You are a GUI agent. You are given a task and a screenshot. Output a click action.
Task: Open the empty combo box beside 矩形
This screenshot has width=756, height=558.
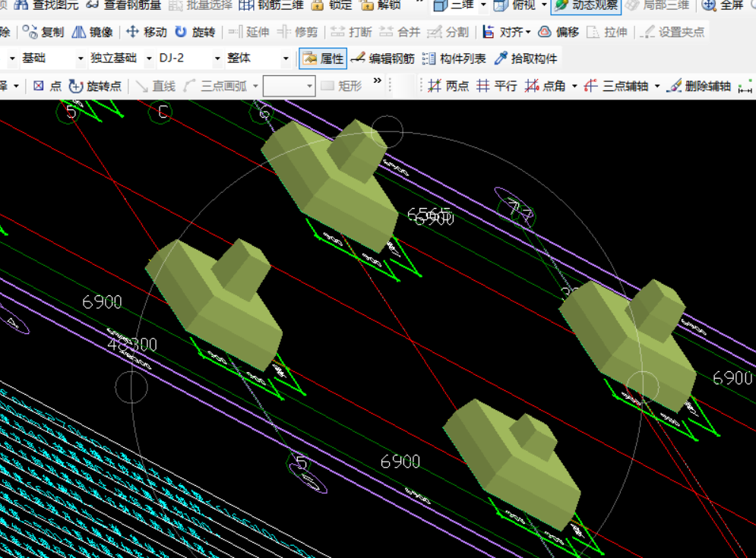click(x=289, y=87)
